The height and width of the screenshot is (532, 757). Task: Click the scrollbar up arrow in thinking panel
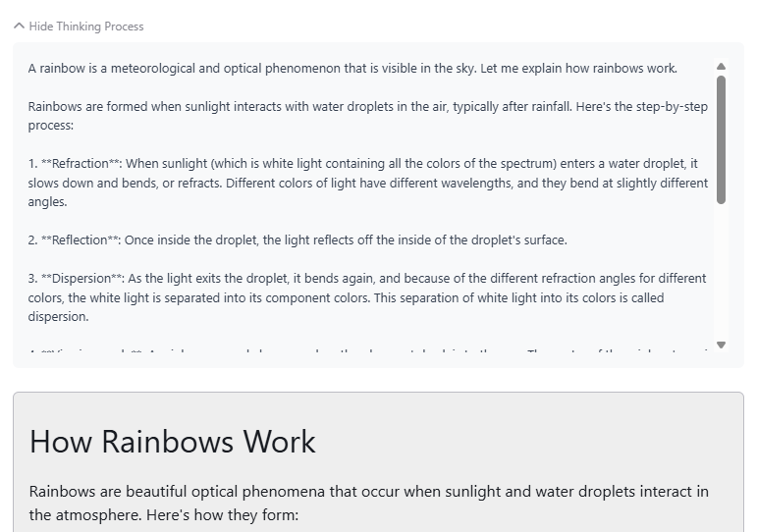tap(722, 67)
